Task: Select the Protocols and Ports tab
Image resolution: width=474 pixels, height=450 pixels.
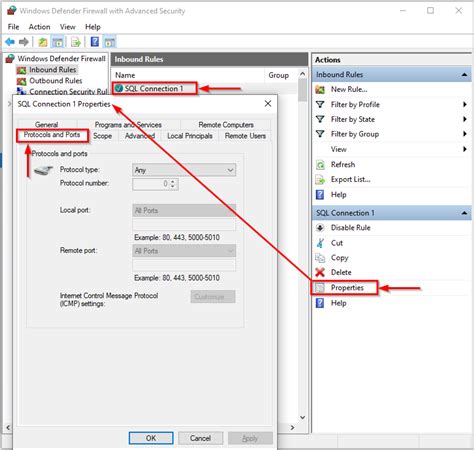Action: pyautogui.click(x=52, y=135)
